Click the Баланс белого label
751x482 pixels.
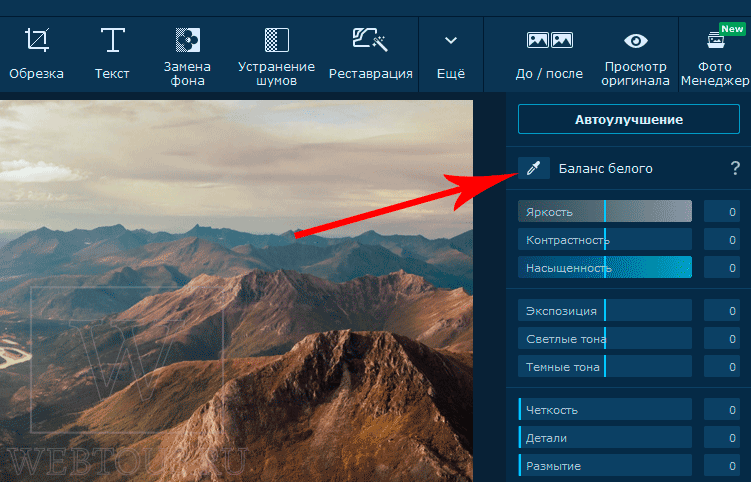pos(605,169)
